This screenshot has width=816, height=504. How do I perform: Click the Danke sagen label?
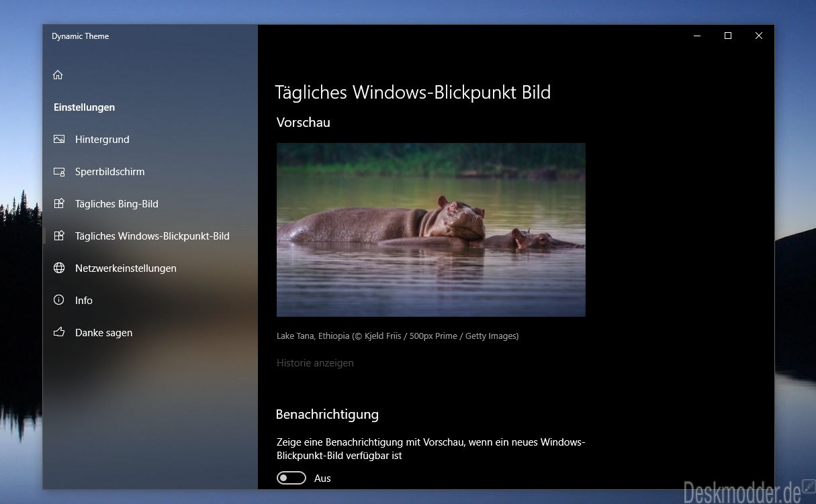coord(103,333)
